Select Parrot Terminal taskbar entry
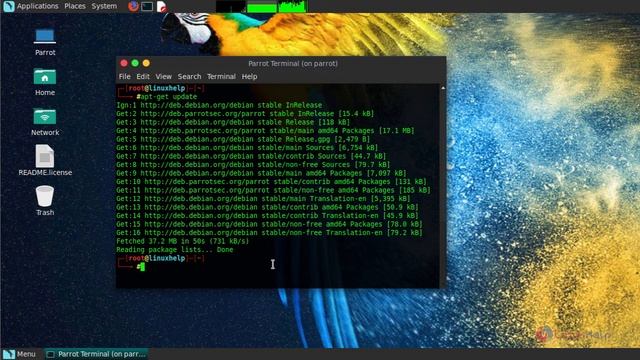This screenshot has width=640, height=360. tap(96, 354)
